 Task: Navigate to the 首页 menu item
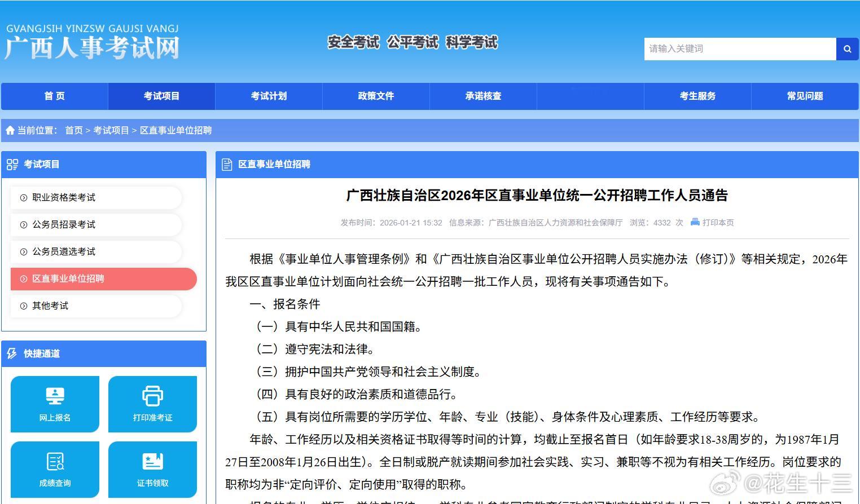(54, 96)
